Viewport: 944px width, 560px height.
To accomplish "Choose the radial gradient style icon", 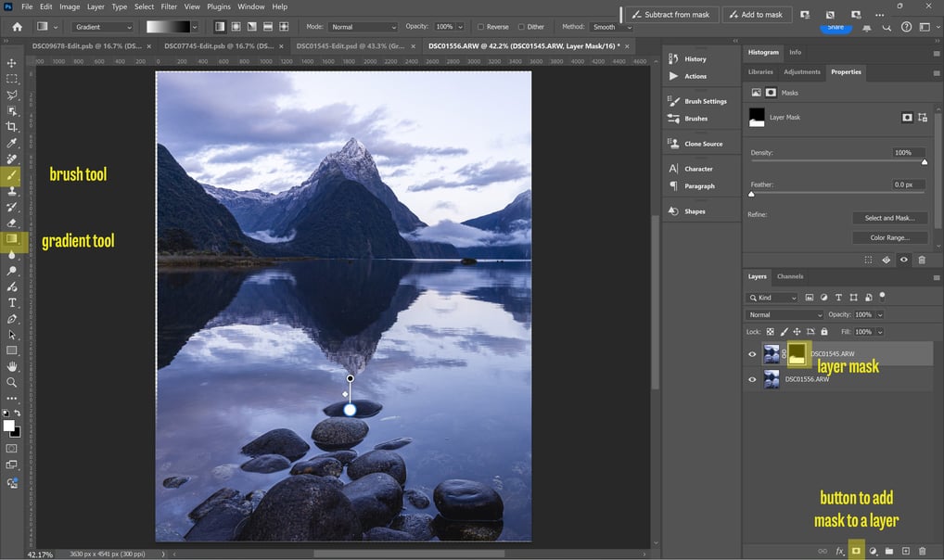I will 236,27.
